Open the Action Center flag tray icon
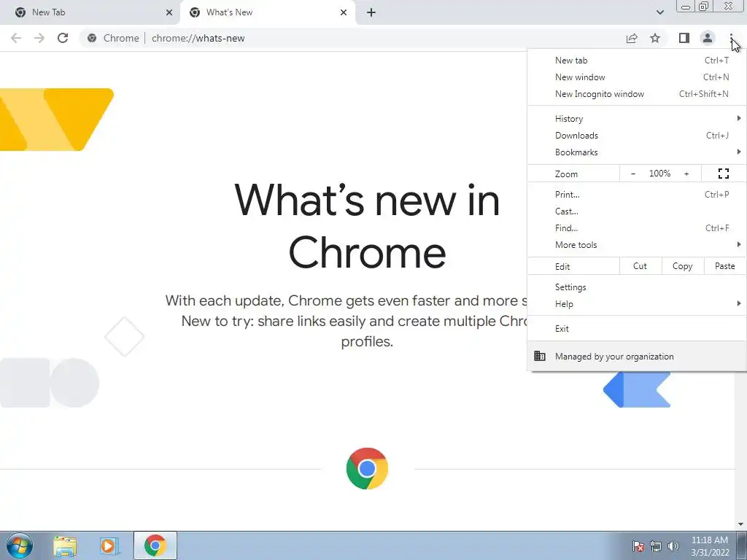Viewport: 747px width, 560px height. point(638,546)
